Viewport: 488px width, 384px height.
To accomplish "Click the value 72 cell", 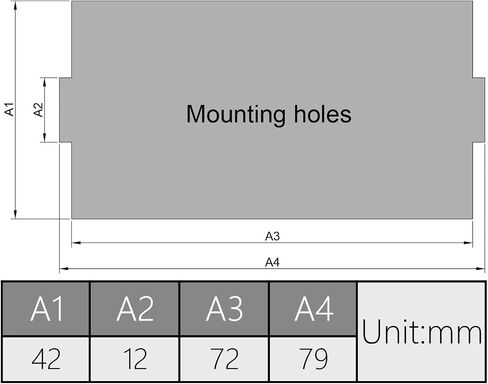I will (x=224, y=359).
